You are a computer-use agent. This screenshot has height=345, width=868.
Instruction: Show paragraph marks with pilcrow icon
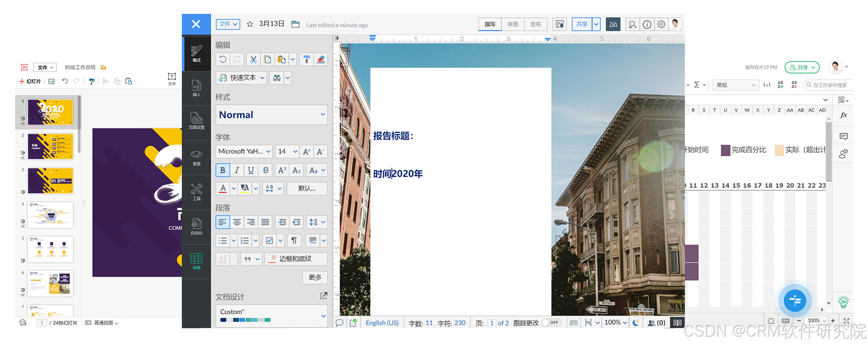pyautogui.click(x=294, y=240)
